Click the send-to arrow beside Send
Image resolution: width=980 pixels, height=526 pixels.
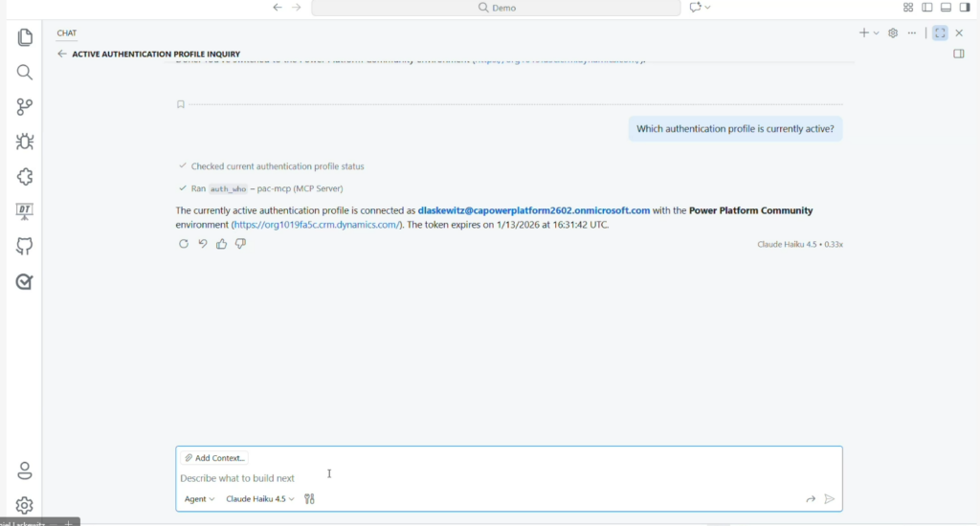tap(811, 498)
